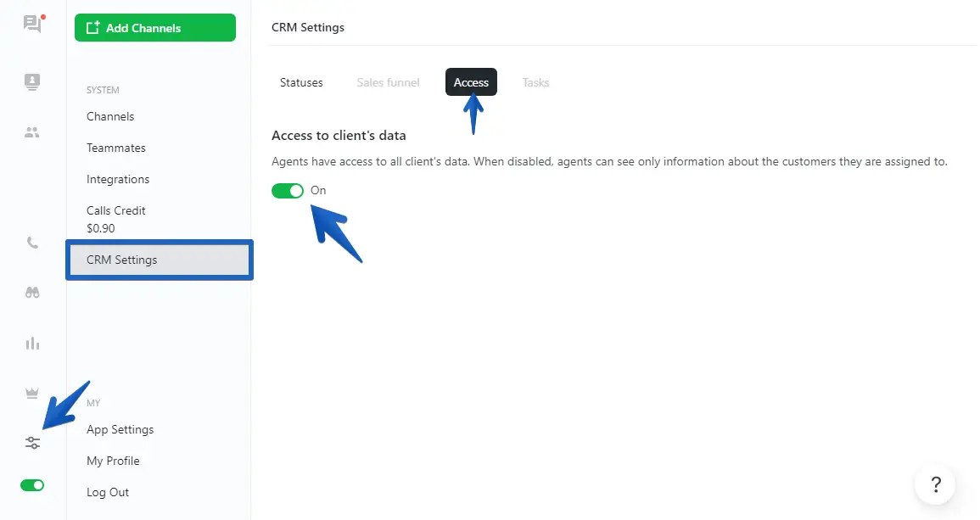The height and width of the screenshot is (520, 980).
Task: Switch to the Statuses tab
Action: tap(301, 82)
